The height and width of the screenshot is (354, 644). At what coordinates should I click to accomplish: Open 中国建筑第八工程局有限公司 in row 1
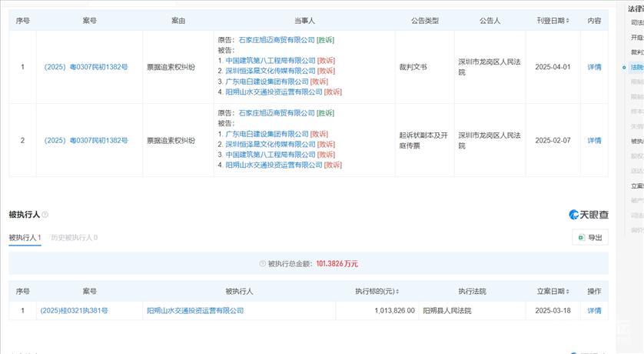pyautogui.click(x=271, y=60)
